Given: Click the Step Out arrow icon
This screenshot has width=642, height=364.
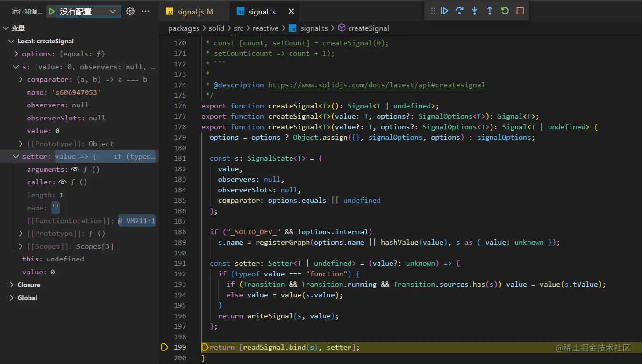Looking at the screenshot, I should point(490,11).
